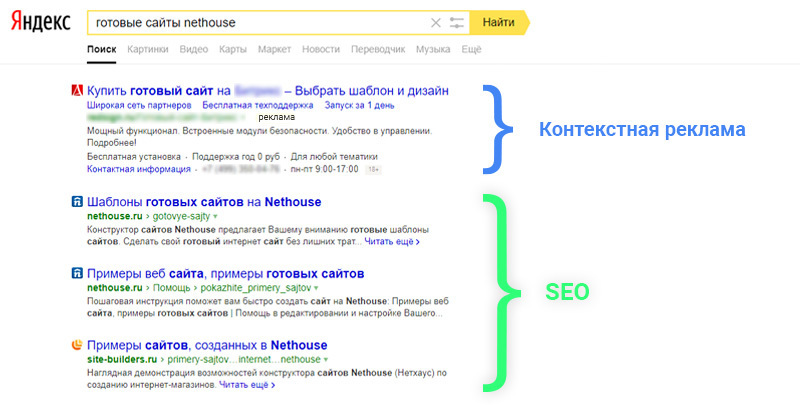Click nethouse.ru domain above gotovye-sajty
Image resolution: width=800 pixels, height=408 pixels.
pyautogui.click(x=115, y=216)
